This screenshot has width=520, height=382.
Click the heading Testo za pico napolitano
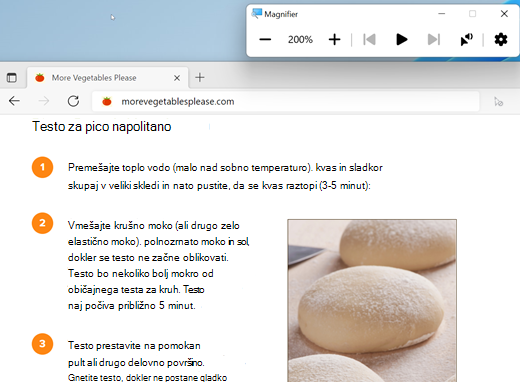(102, 127)
